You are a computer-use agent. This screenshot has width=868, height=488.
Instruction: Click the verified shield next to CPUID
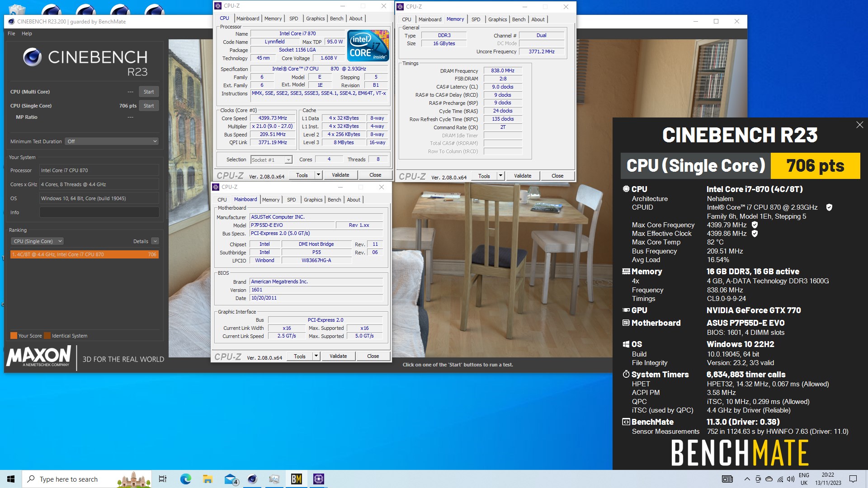click(829, 207)
